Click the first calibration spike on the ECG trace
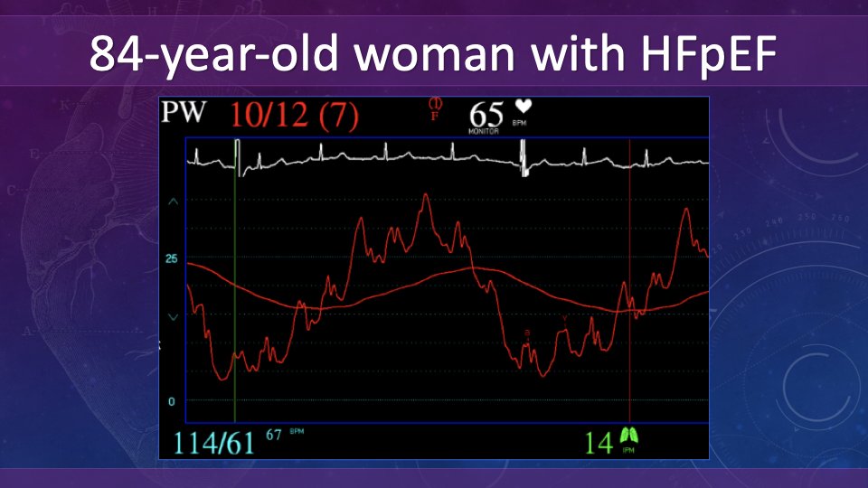 click(x=238, y=157)
